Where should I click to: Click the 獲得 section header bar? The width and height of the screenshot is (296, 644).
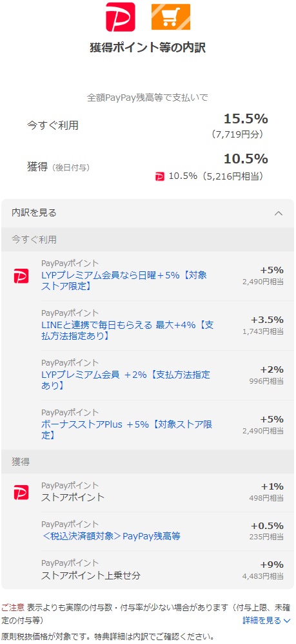[148, 461]
